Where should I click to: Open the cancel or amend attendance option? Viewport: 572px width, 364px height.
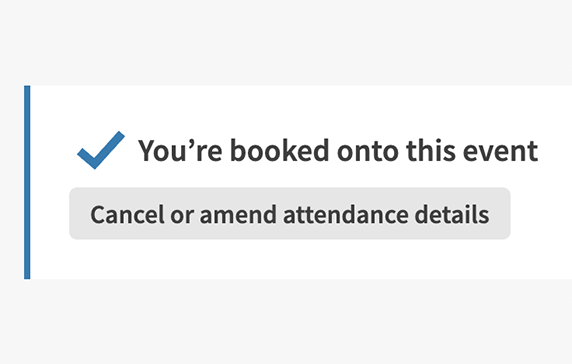pos(290,214)
